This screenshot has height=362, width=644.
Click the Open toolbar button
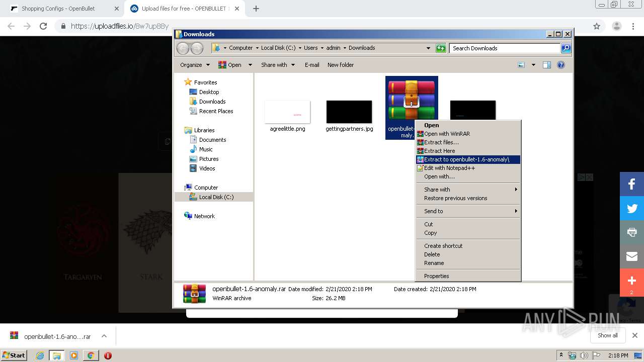tap(230, 65)
